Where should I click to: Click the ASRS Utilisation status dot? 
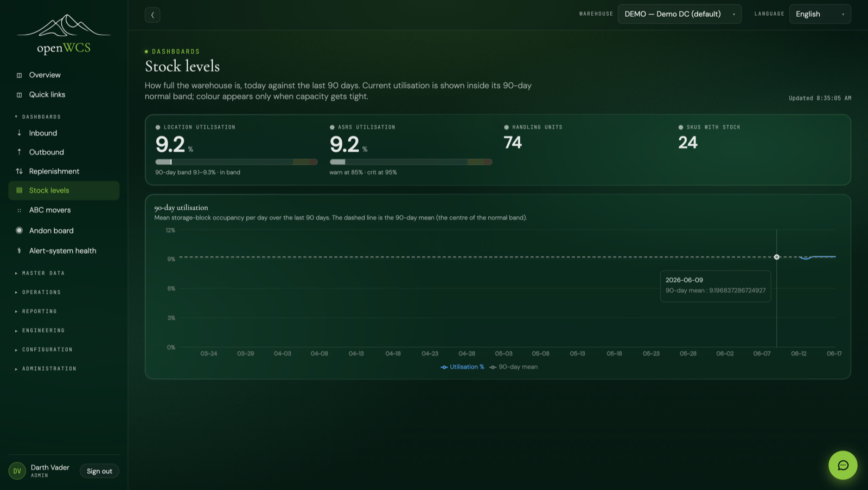pyautogui.click(x=332, y=127)
